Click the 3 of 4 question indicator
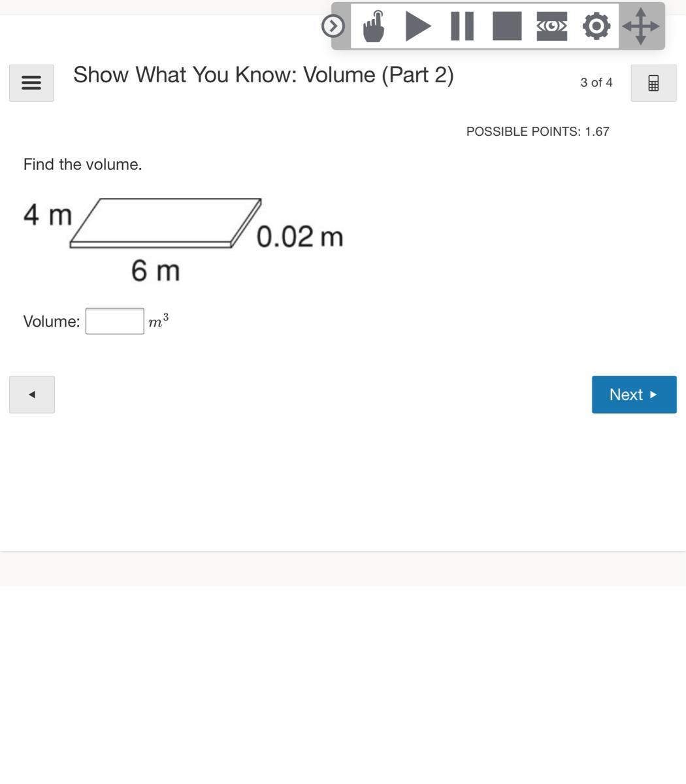Viewport: 686px width, 784px height. click(x=596, y=82)
